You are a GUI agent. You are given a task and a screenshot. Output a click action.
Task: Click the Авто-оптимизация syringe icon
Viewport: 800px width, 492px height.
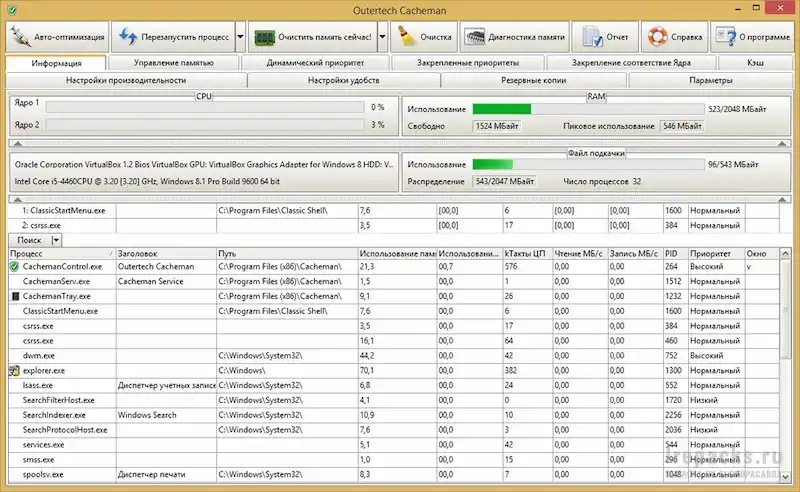(x=20, y=37)
